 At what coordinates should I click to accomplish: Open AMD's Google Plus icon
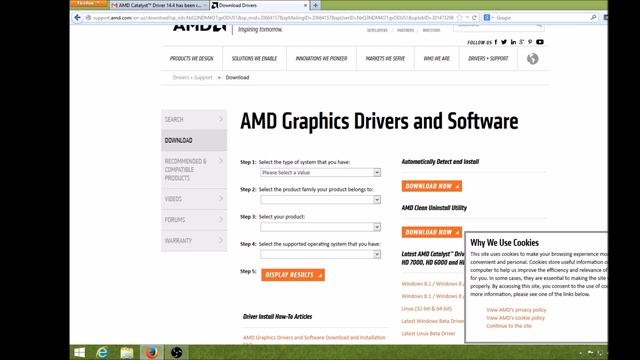point(522,42)
